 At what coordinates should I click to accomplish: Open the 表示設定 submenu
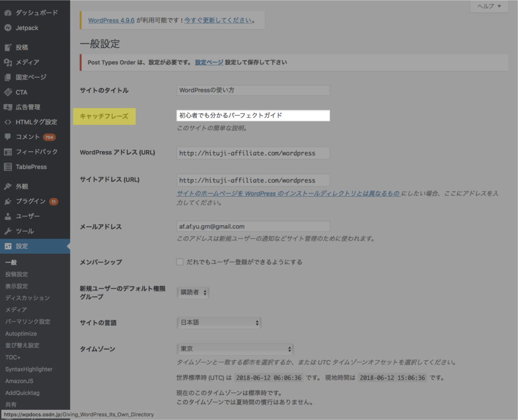(x=17, y=286)
